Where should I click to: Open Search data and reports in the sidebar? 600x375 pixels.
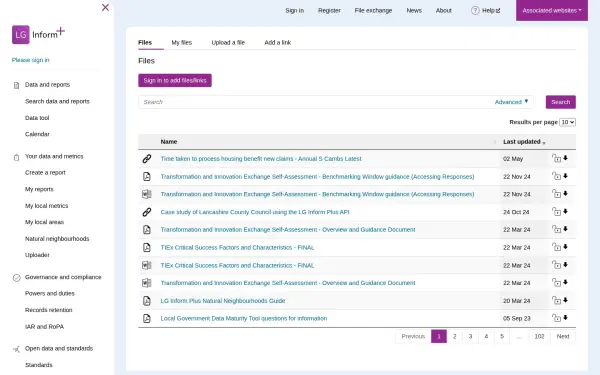coord(57,101)
